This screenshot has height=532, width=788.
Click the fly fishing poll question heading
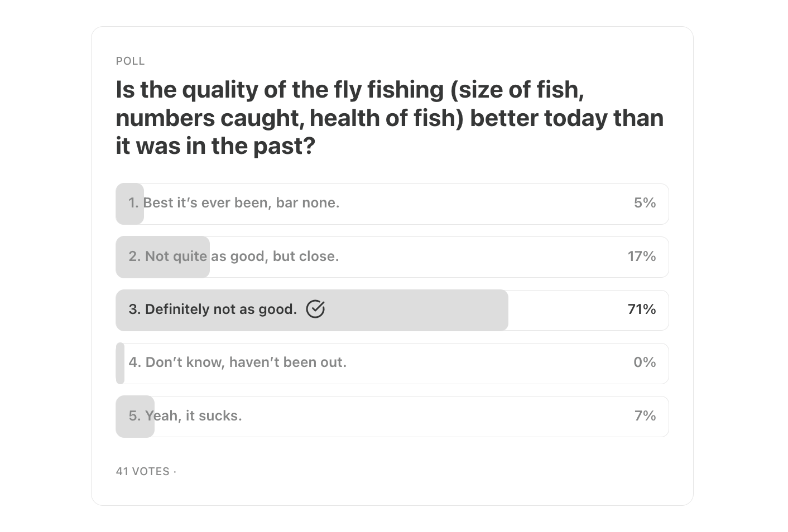coord(390,118)
